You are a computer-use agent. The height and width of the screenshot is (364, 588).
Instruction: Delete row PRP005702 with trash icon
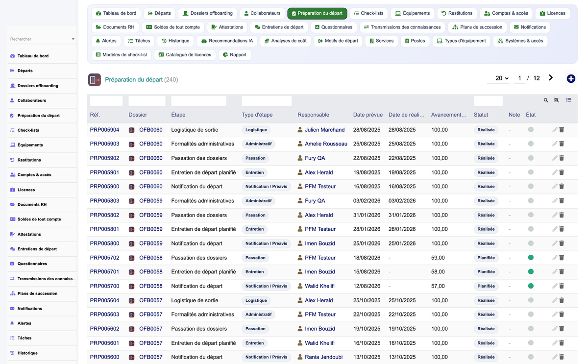tap(562, 258)
